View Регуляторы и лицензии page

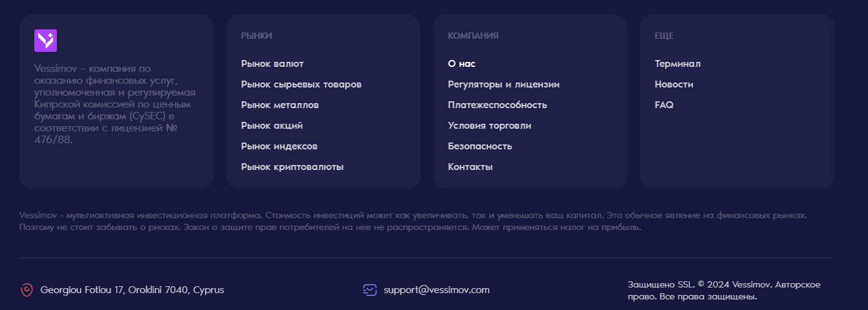click(504, 84)
